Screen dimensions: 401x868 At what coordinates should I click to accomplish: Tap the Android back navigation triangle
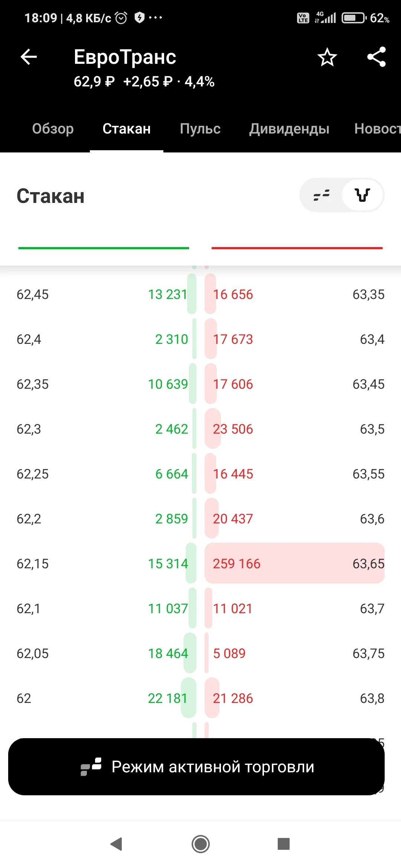tap(117, 844)
